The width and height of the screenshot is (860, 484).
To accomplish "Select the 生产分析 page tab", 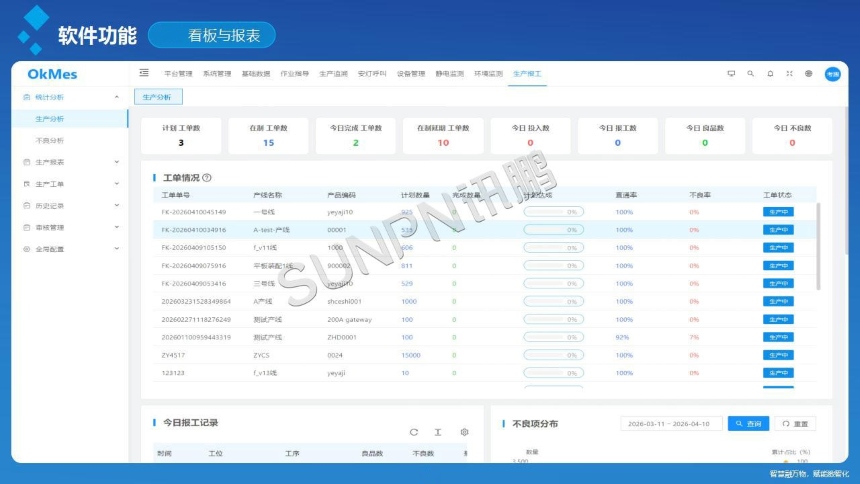I will pos(158,97).
